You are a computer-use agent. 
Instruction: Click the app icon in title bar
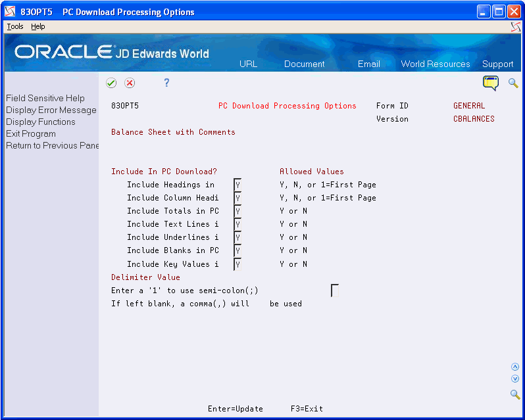pyautogui.click(x=11, y=12)
